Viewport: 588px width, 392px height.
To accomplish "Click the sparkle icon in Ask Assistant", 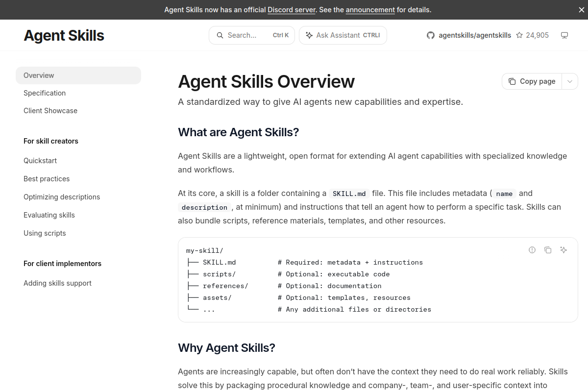I will (x=309, y=35).
